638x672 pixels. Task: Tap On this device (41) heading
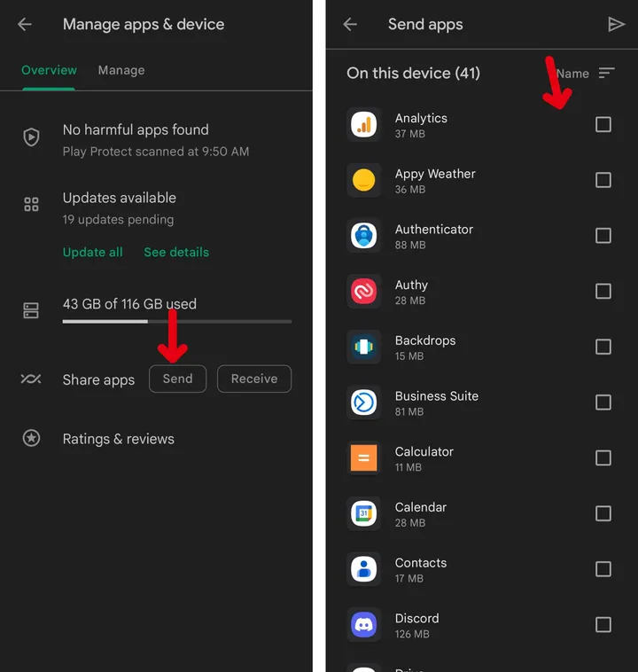tap(414, 74)
